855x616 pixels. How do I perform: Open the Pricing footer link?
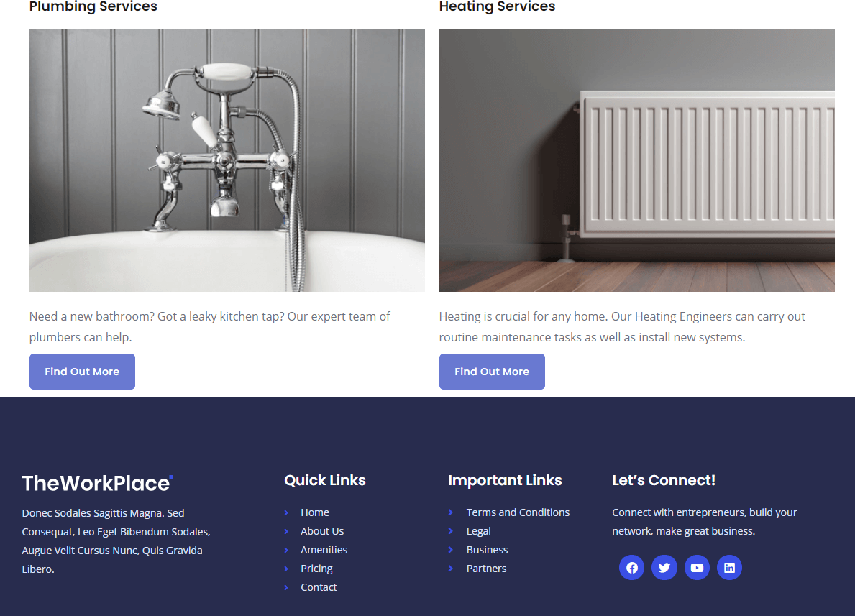[x=316, y=569]
